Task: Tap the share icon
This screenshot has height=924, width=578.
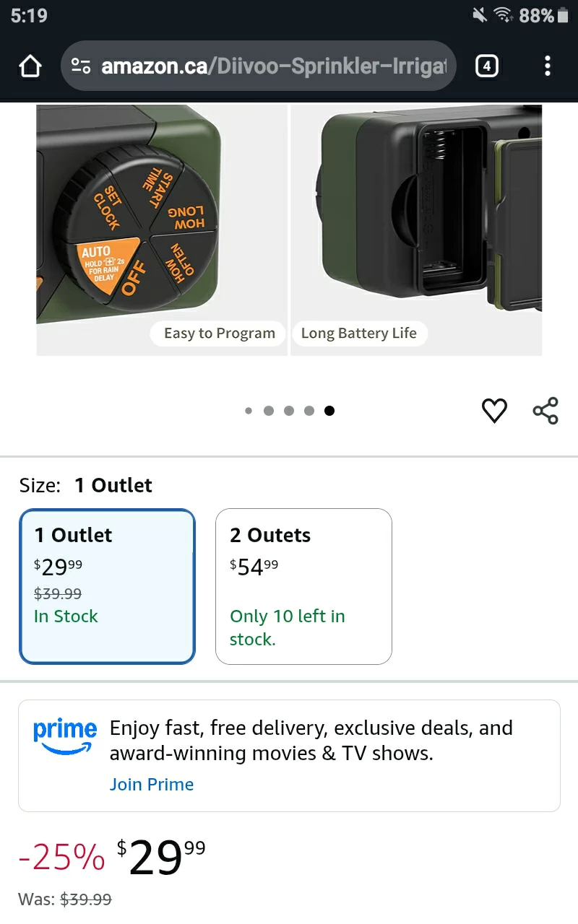Action: point(545,410)
